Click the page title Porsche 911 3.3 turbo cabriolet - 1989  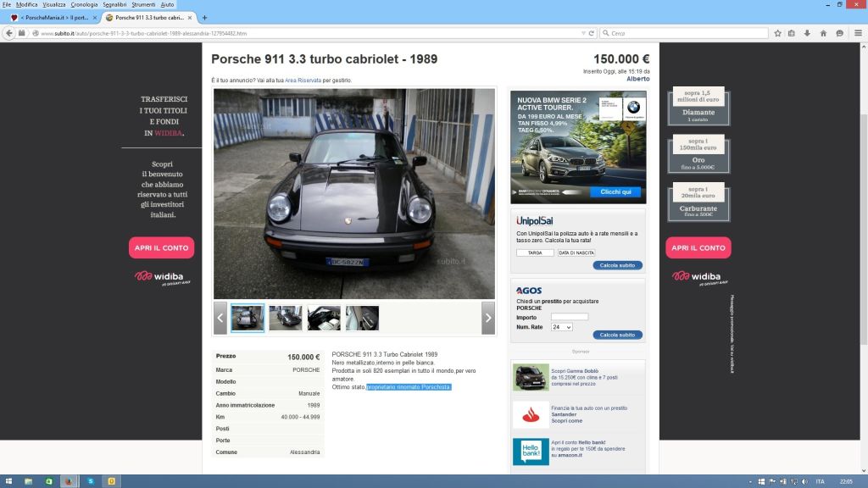click(x=325, y=59)
